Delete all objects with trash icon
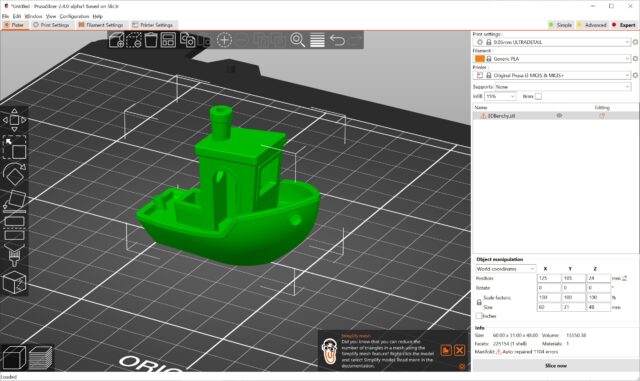The image size is (640, 381). 151,40
